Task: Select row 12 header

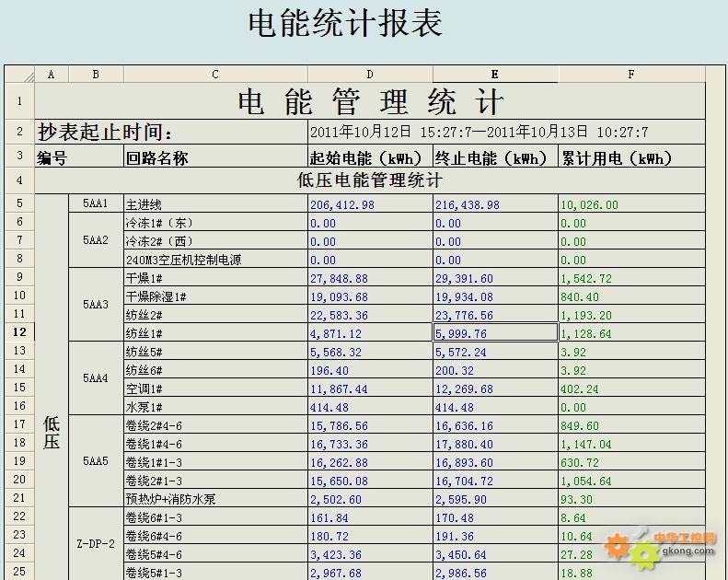Action: tap(19, 332)
